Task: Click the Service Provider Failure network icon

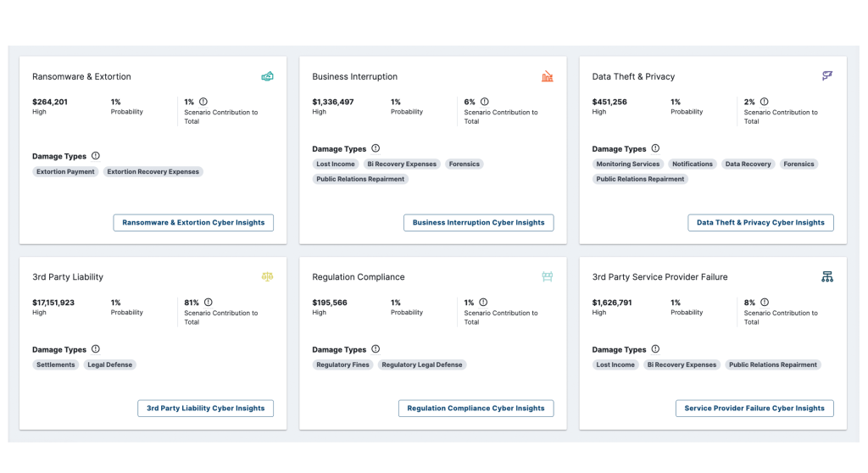Action: coord(827,277)
